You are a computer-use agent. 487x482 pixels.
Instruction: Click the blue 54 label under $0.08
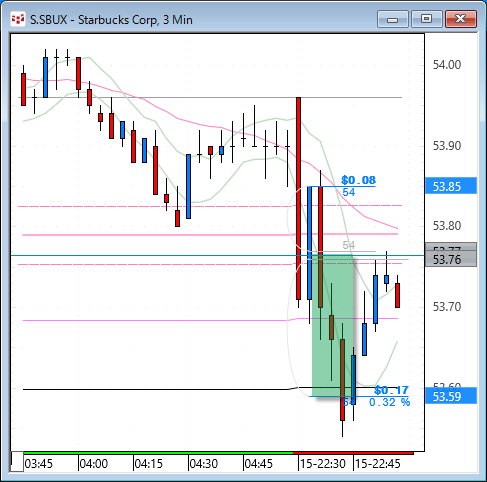(x=349, y=192)
